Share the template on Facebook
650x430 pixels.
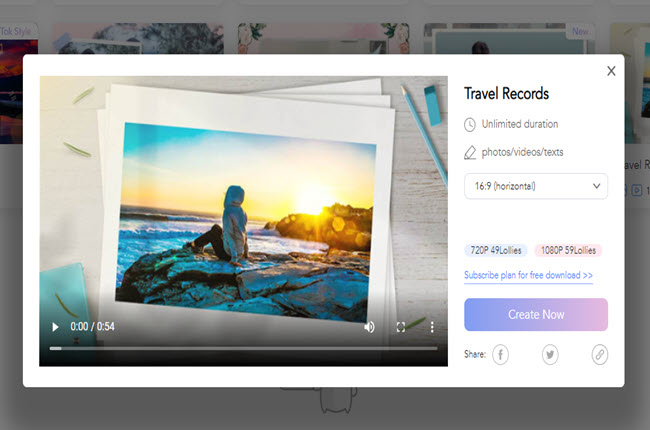(x=500, y=355)
